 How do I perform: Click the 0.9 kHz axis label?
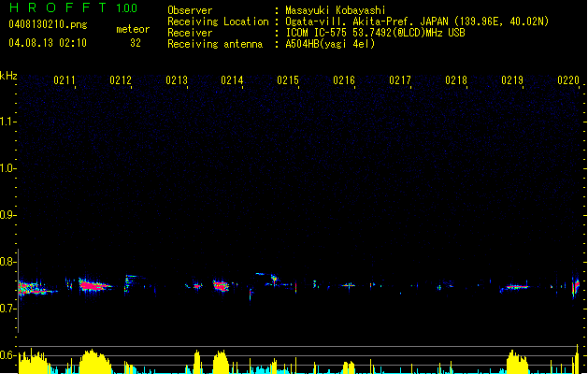pos(7,215)
